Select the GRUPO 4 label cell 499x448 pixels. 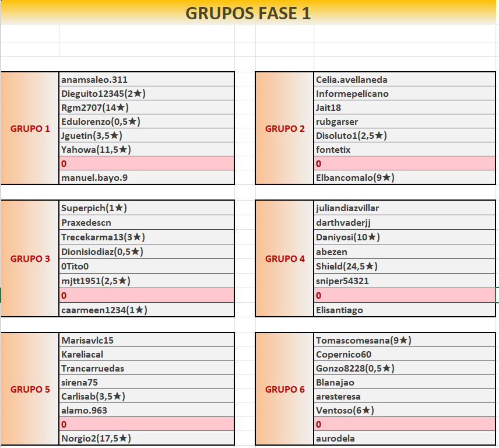click(x=285, y=258)
